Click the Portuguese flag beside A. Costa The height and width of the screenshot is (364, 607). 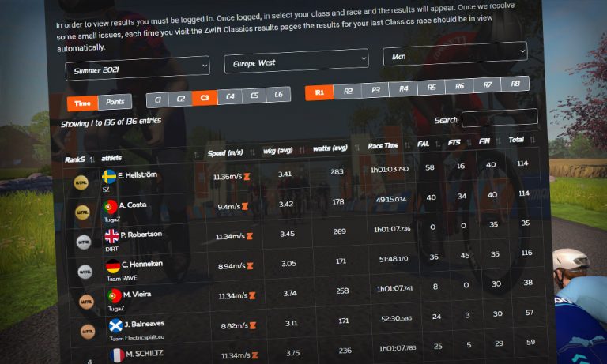point(111,207)
